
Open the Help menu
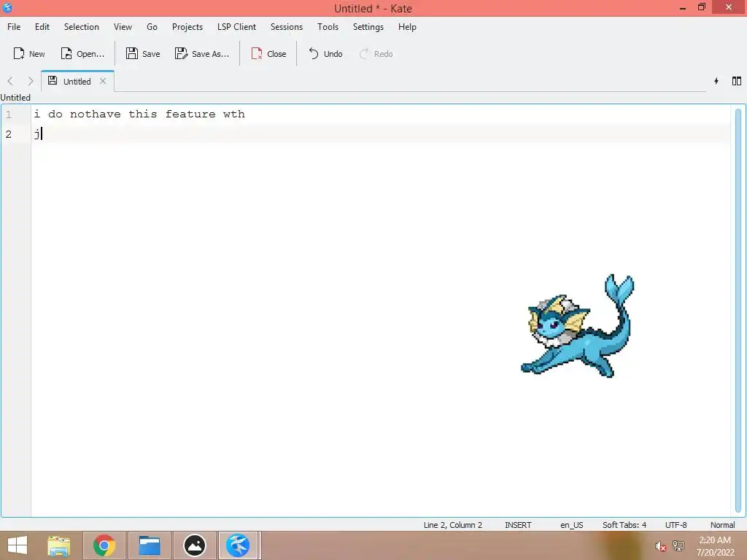click(x=407, y=27)
